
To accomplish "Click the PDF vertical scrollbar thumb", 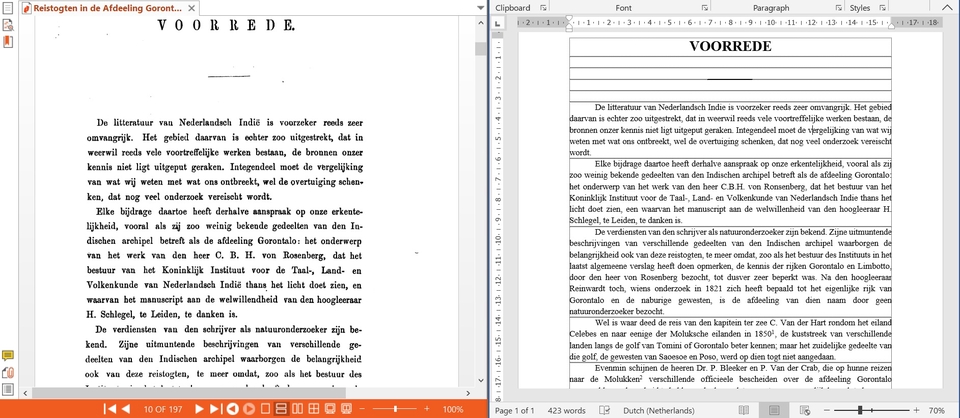I will coord(481,49).
